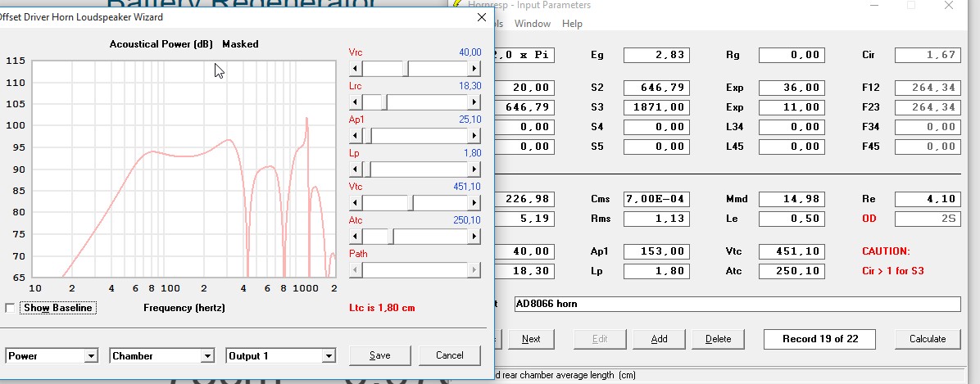Add a new record in Hornresp
Screen dimensions: 980x384
coord(659,339)
